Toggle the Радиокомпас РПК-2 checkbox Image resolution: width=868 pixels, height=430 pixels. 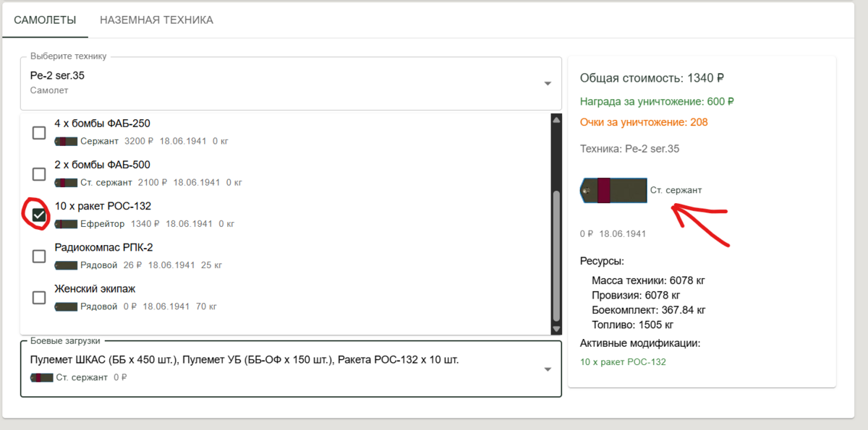[x=39, y=257]
